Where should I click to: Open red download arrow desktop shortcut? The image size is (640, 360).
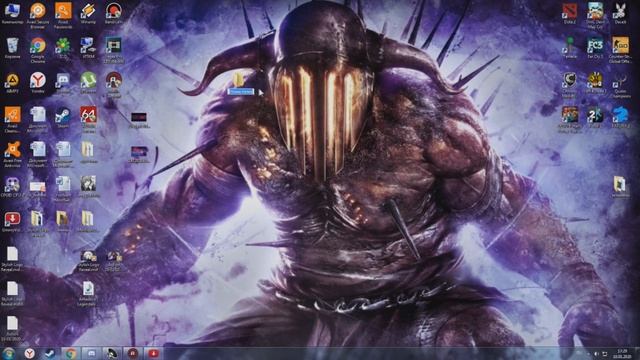point(12,222)
